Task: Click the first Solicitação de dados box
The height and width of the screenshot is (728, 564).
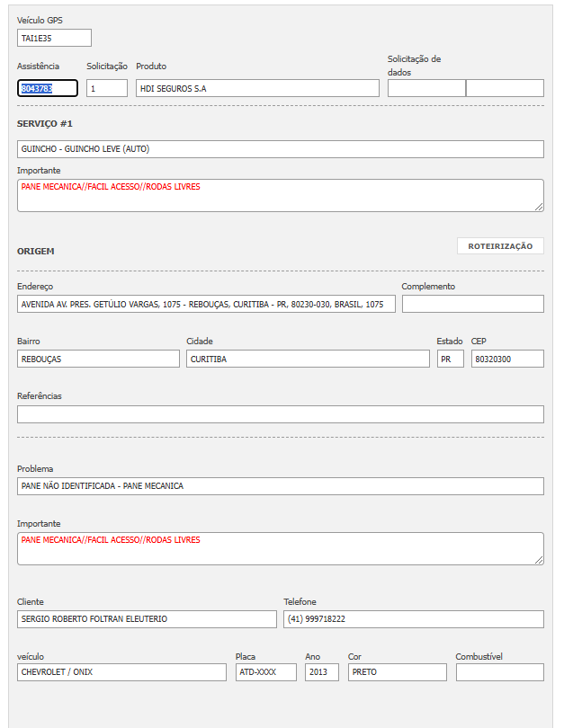Action: click(x=426, y=88)
